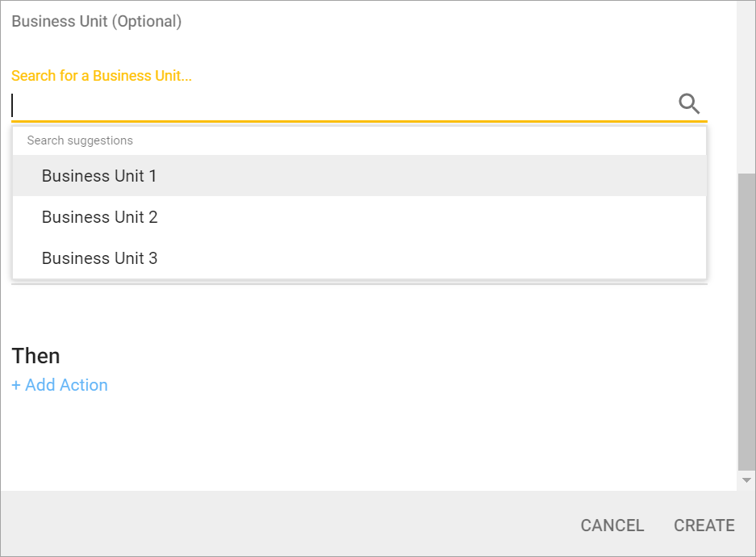Pick Business Unit 3 from the list

pyautogui.click(x=99, y=258)
